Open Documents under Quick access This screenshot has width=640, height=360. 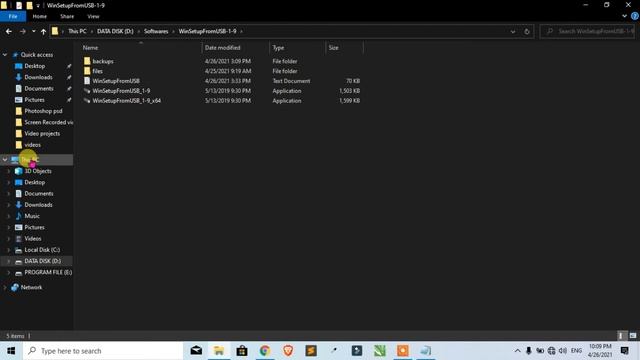point(39,89)
